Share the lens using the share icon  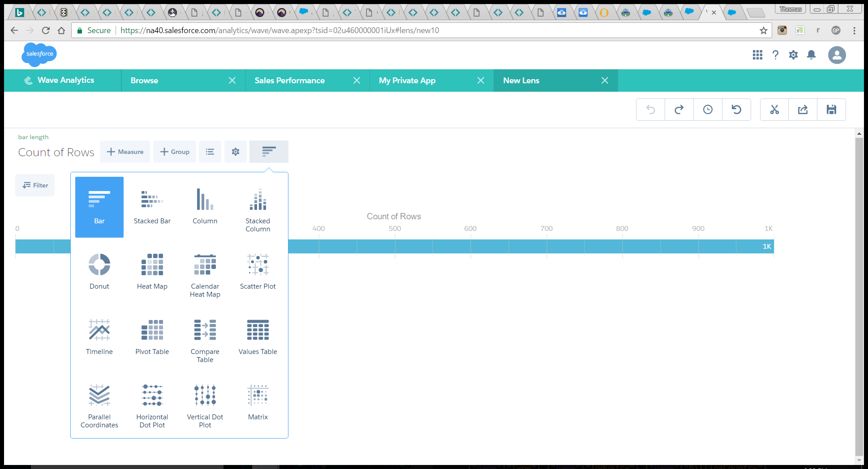coord(803,109)
